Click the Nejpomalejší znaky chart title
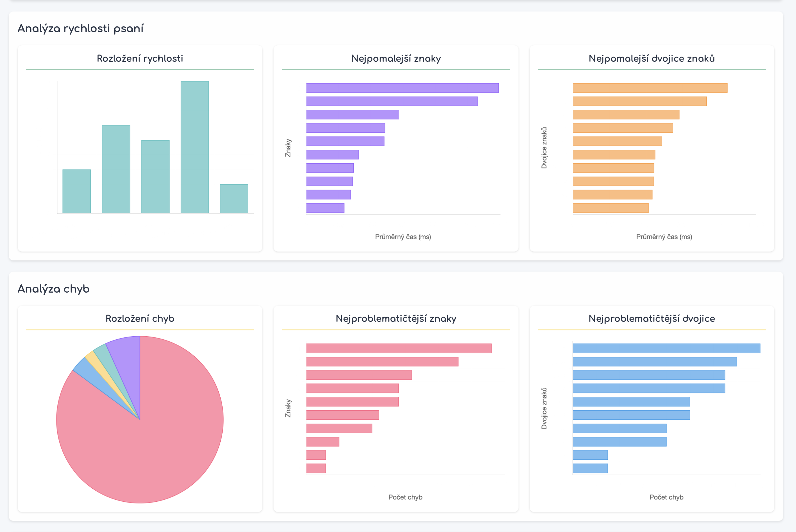 pyautogui.click(x=396, y=58)
